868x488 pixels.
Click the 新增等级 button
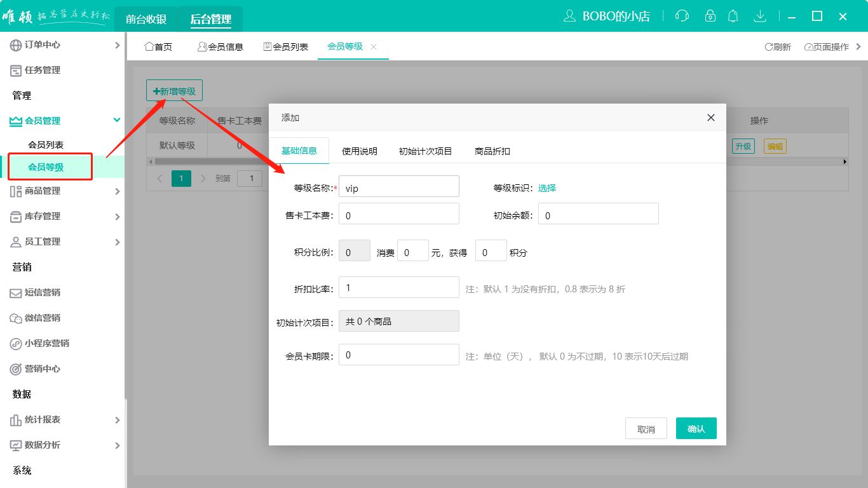(174, 91)
